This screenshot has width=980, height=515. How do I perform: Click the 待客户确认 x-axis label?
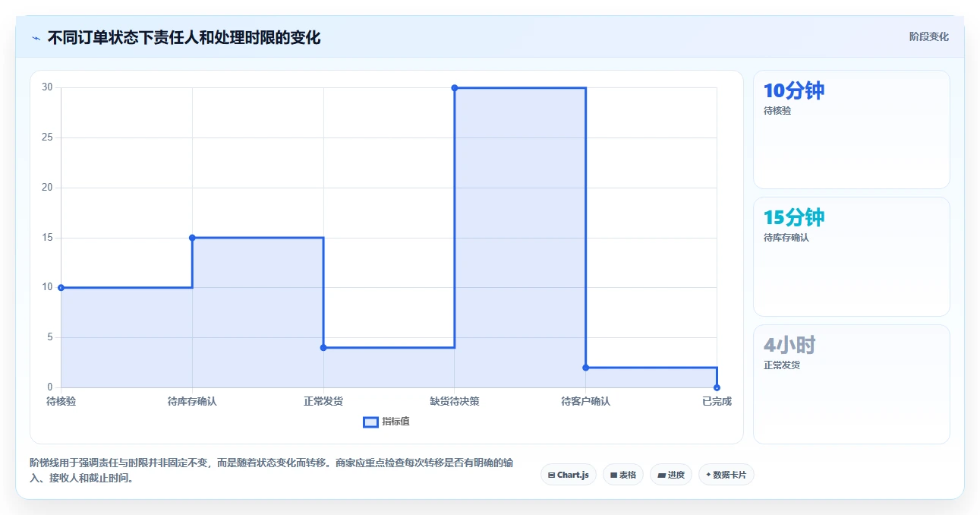pyautogui.click(x=586, y=401)
